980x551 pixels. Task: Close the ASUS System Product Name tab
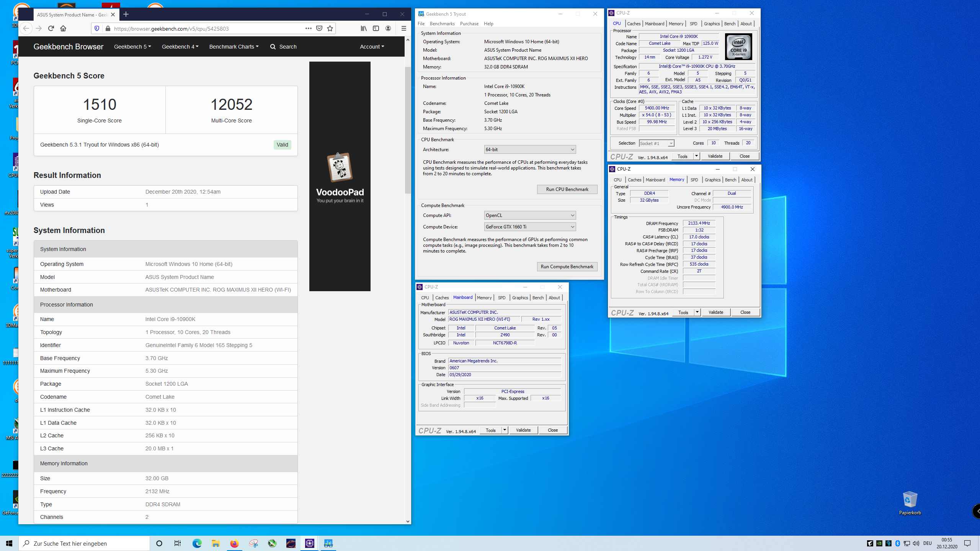point(113,15)
